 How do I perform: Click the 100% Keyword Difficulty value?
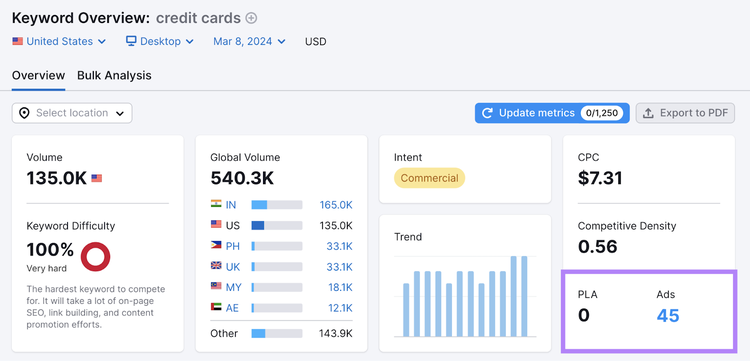click(x=50, y=250)
